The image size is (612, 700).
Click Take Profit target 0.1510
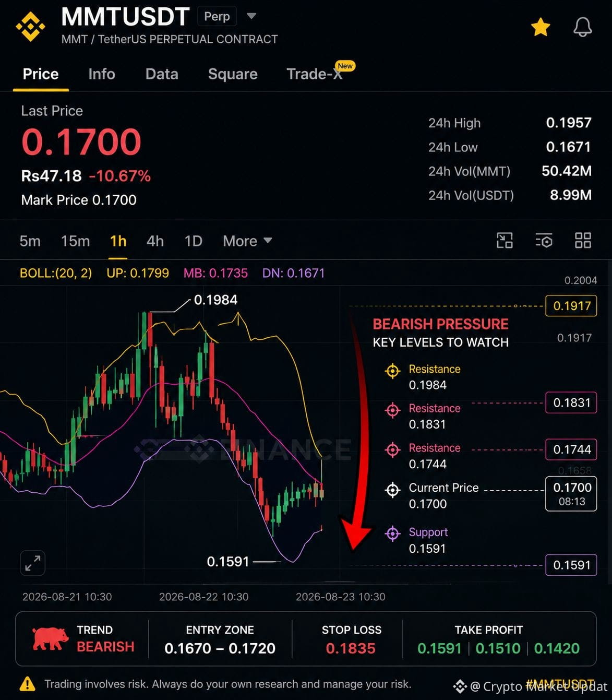click(x=498, y=648)
